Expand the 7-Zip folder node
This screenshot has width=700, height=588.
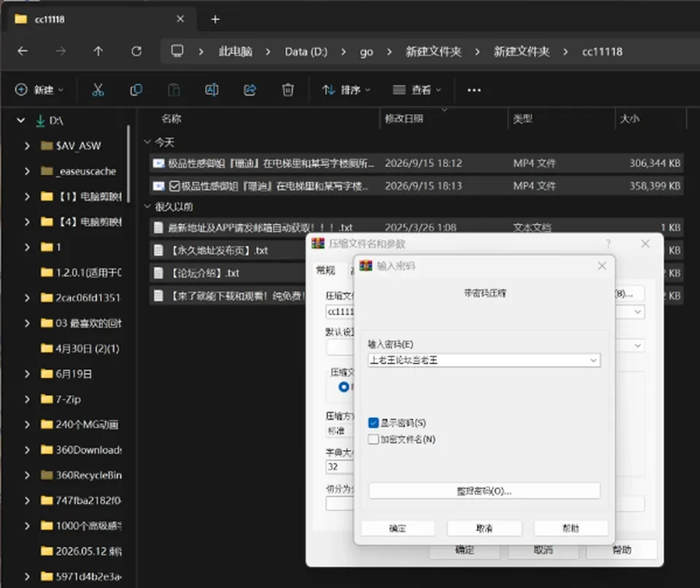pos(27,399)
